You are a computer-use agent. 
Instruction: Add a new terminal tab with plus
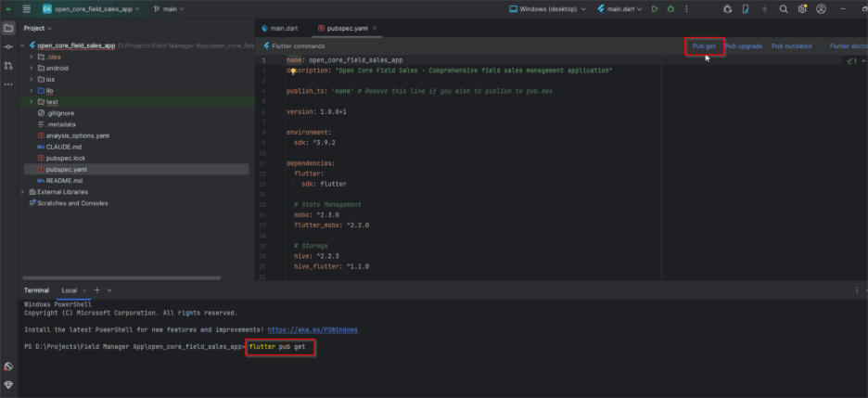[x=96, y=290]
